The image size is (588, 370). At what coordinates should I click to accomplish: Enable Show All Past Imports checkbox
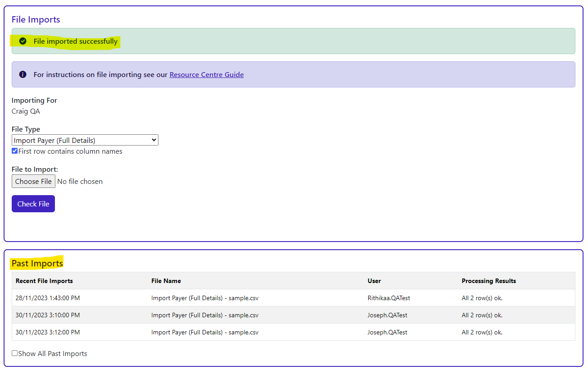[x=15, y=353]
